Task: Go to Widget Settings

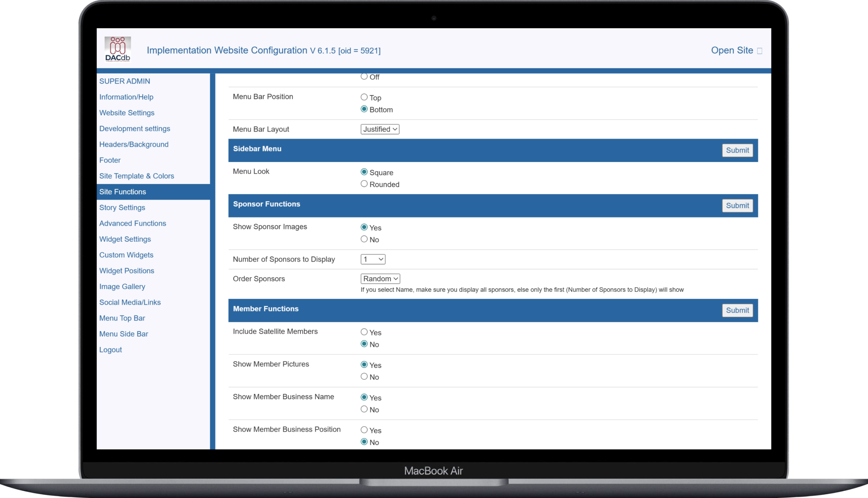Action: (125, 239)
